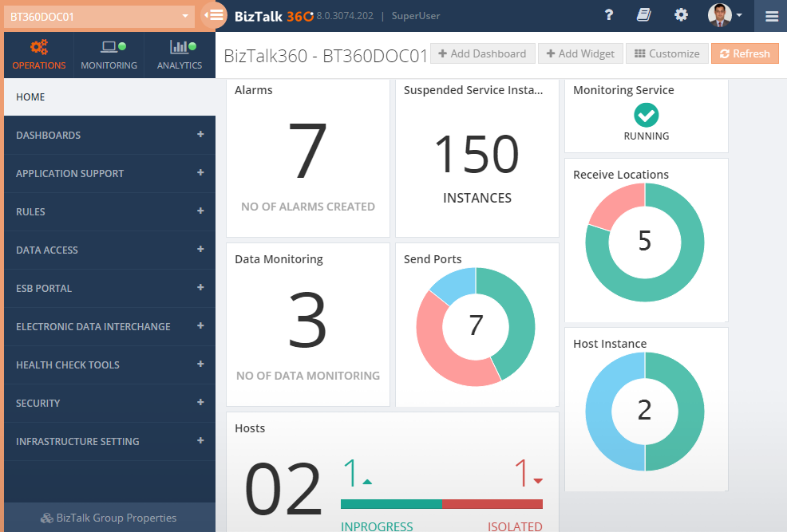This screenshot has height=532, width=787.
Task: Open the BT360DOC01 environment dropdown
Action: pyautogui.click(x=99, y=16)
